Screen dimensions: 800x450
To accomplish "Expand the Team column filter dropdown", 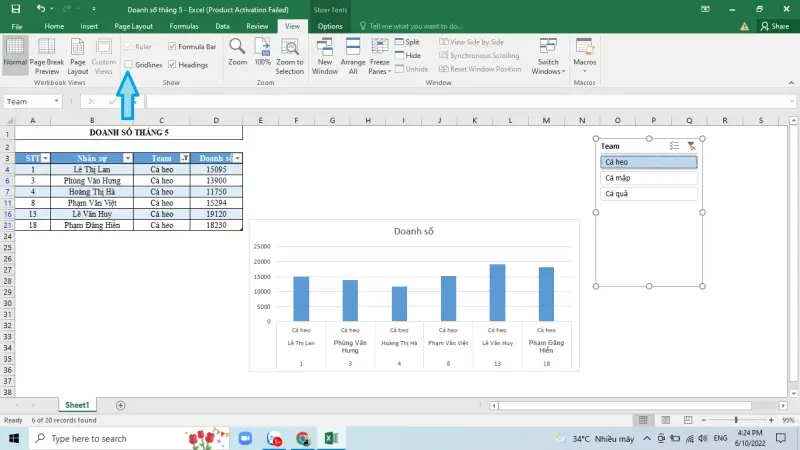I will (x=184, y=158).
